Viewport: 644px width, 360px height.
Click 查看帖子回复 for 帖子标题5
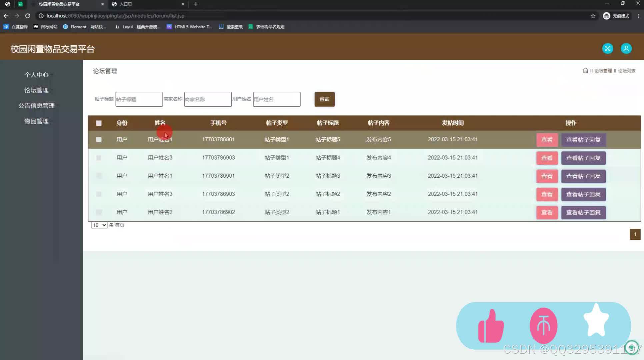[x=583, y=140]
